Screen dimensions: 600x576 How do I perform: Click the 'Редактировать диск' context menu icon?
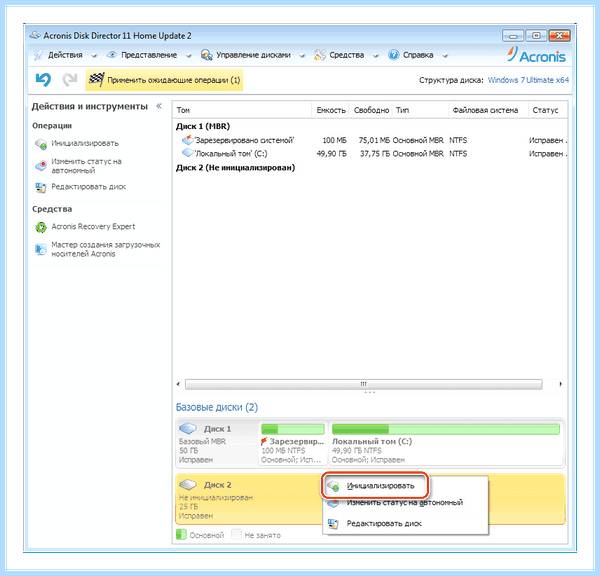click(334, 524)
